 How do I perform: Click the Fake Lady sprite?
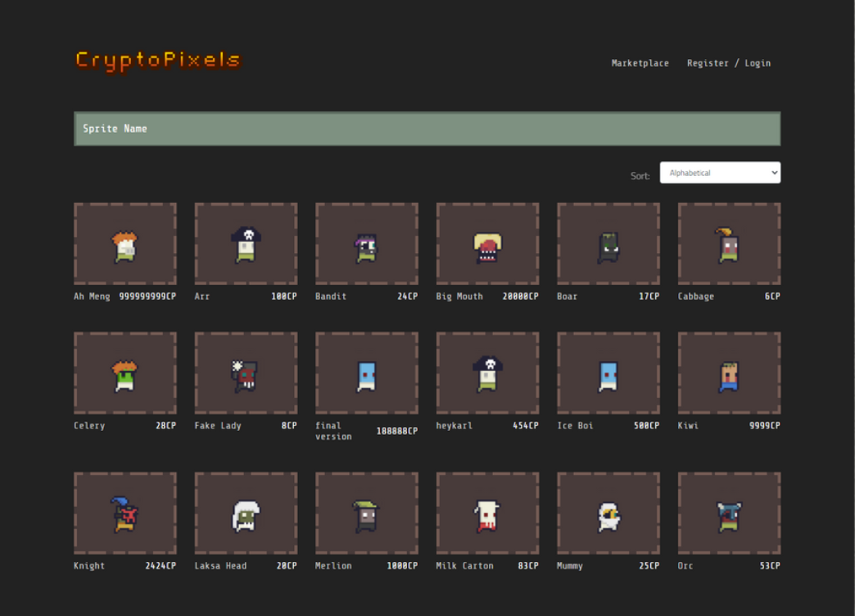(246, 374)
